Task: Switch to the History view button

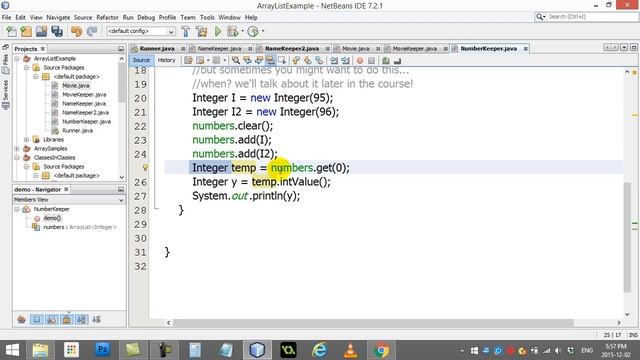Action: [x=166, y=60]
